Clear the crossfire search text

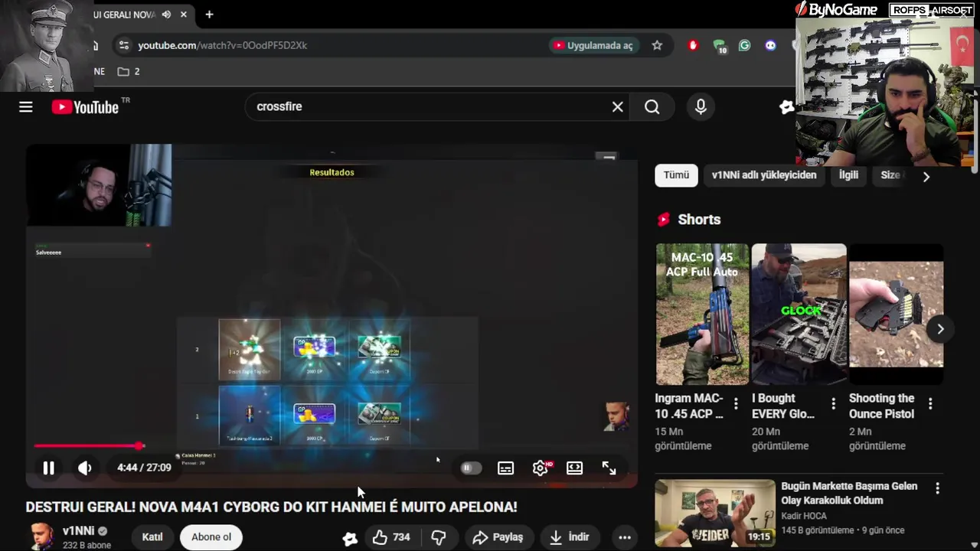617,107
